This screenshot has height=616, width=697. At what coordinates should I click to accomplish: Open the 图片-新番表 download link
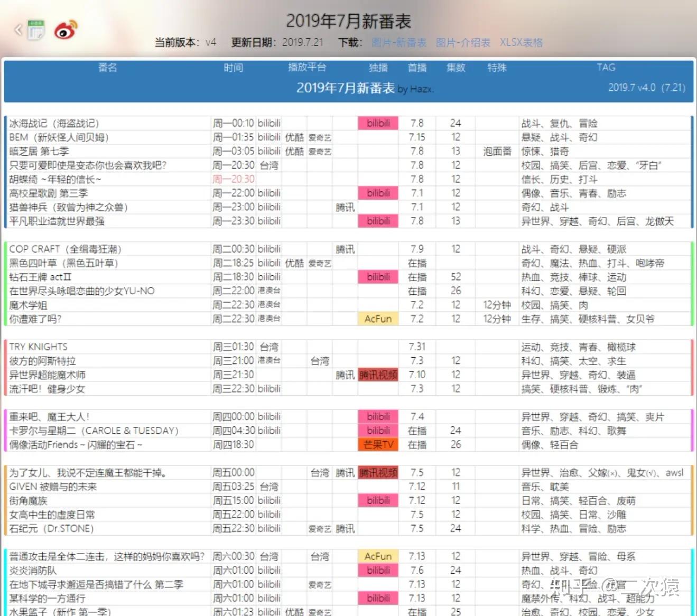[399, 42]
